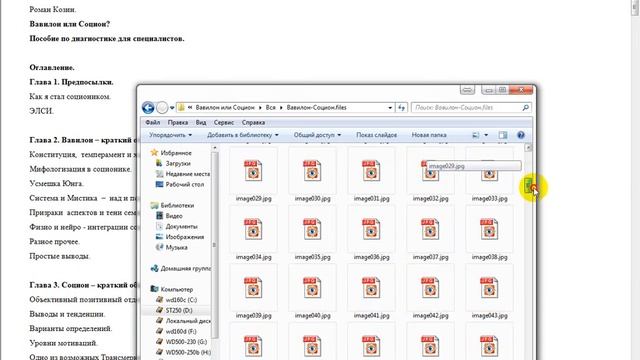Expand the Упорядочить dropdown

click(x=170, y=135)
